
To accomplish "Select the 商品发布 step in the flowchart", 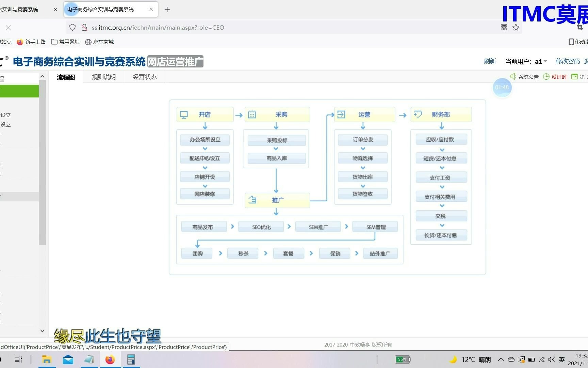I will (204, 226).
